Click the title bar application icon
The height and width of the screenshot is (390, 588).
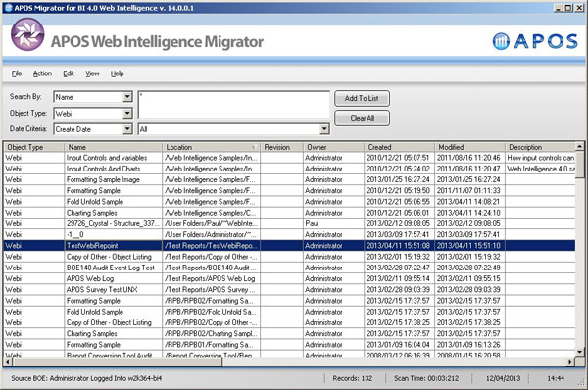(8, 8)
